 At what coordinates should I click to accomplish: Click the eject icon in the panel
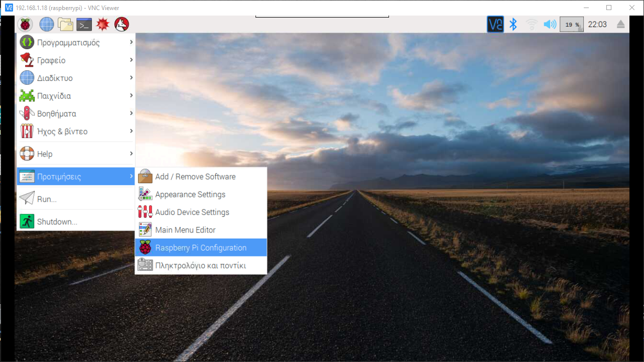tap(621, 24)
